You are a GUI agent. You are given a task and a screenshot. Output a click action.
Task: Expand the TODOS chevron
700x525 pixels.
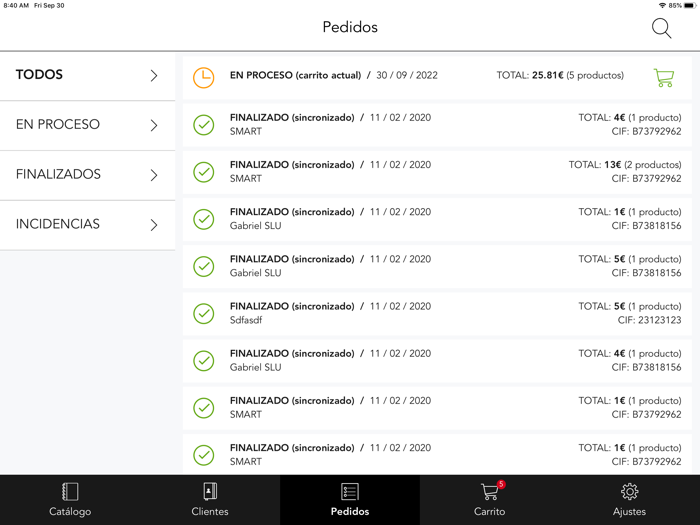point(154,75)
